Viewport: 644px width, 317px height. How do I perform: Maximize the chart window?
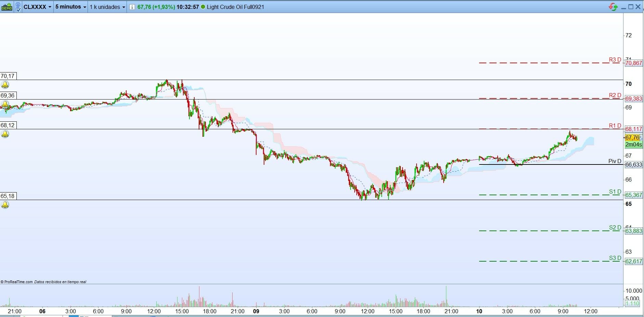tap(631, 7)
